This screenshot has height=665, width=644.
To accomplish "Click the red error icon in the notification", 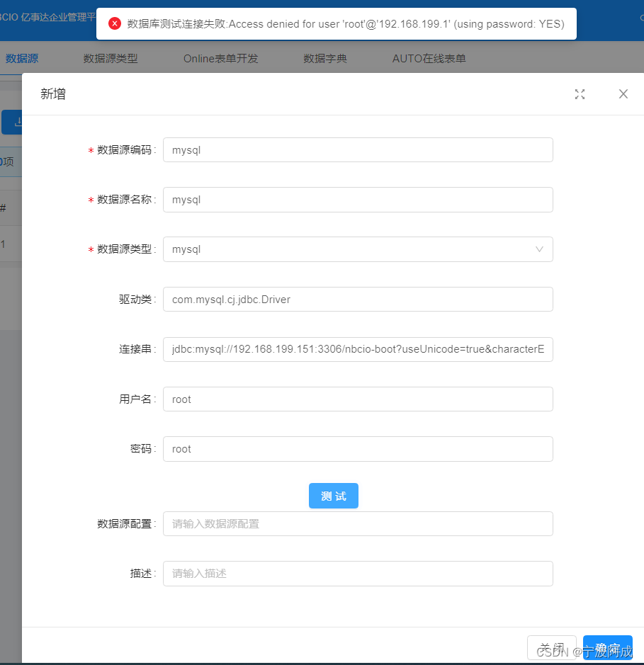I will pyautogui.click(x=115, y=24).
